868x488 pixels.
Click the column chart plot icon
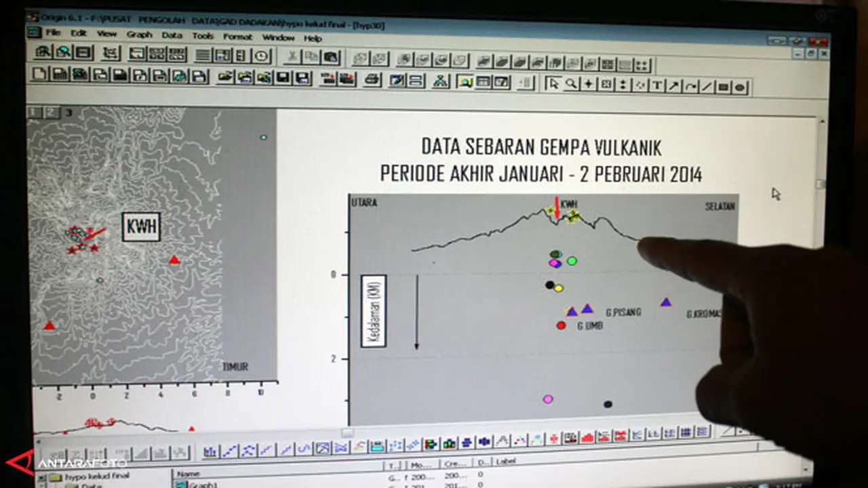[x=210, y=451]
